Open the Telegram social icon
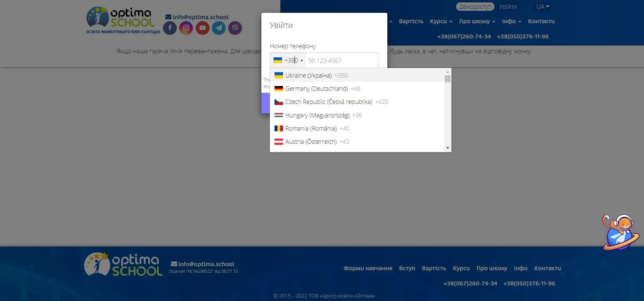 point(219,28)
